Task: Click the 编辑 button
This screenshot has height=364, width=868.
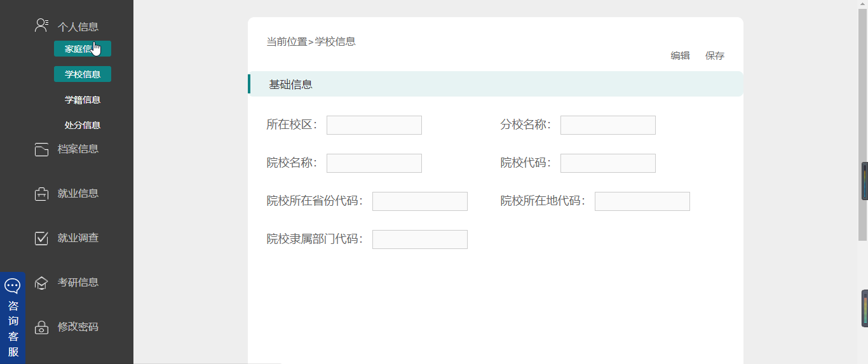Action: [x=680, y=55]
